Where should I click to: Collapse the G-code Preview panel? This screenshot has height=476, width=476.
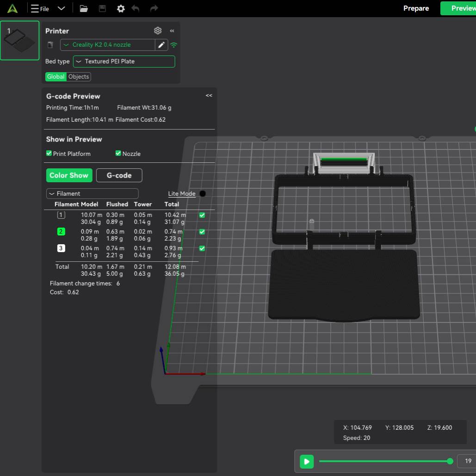209,95
